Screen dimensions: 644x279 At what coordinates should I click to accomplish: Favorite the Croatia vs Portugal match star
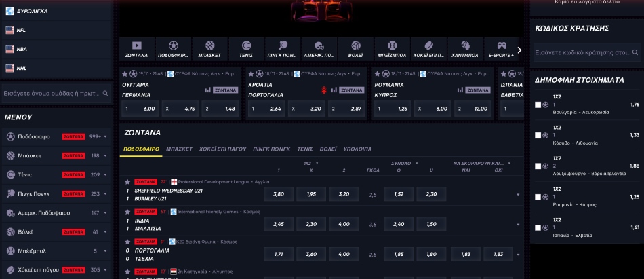point(251,74)
